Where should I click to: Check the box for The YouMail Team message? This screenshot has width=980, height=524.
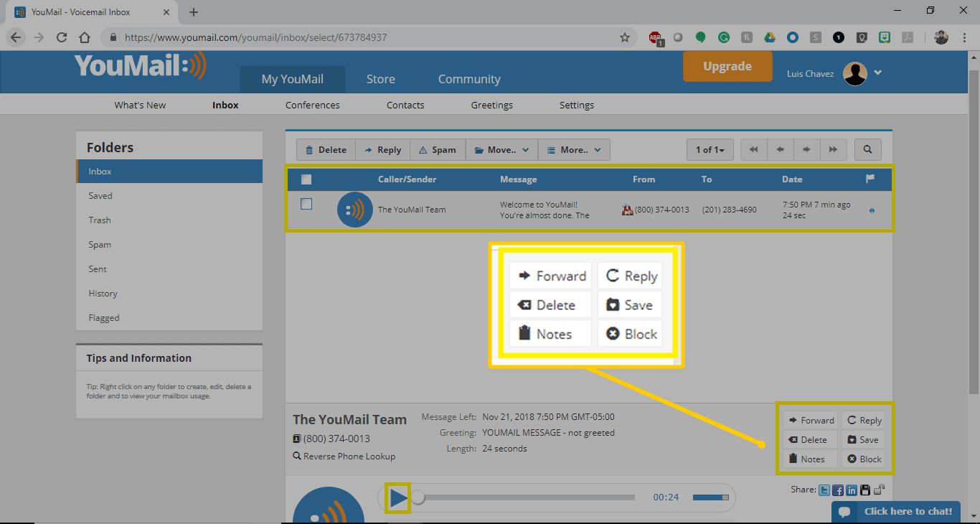(306, 204)
